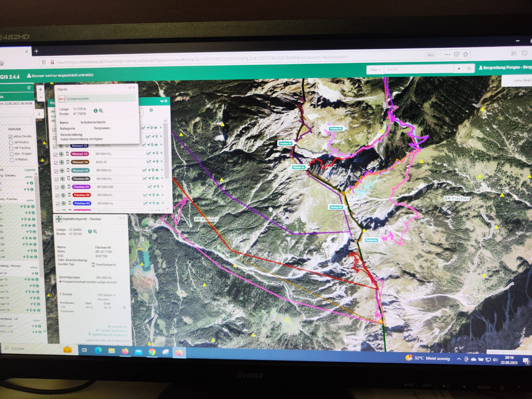532x399 pixels.
Task: Collapse the left sidebar with the arrow
Action: tap(39, 114)
